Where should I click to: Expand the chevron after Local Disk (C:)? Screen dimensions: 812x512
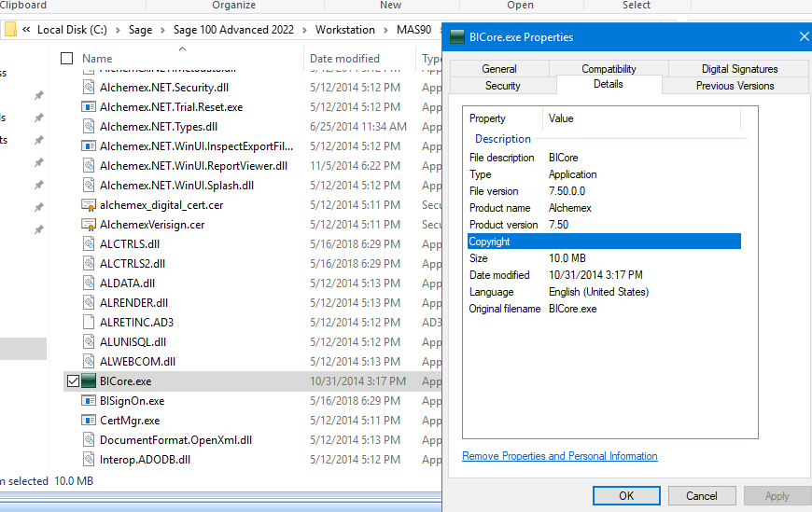[x=119, y=30]
